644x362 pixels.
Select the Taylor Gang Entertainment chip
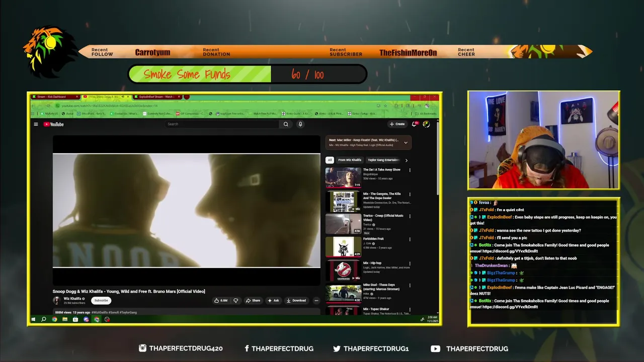[383, 160]
